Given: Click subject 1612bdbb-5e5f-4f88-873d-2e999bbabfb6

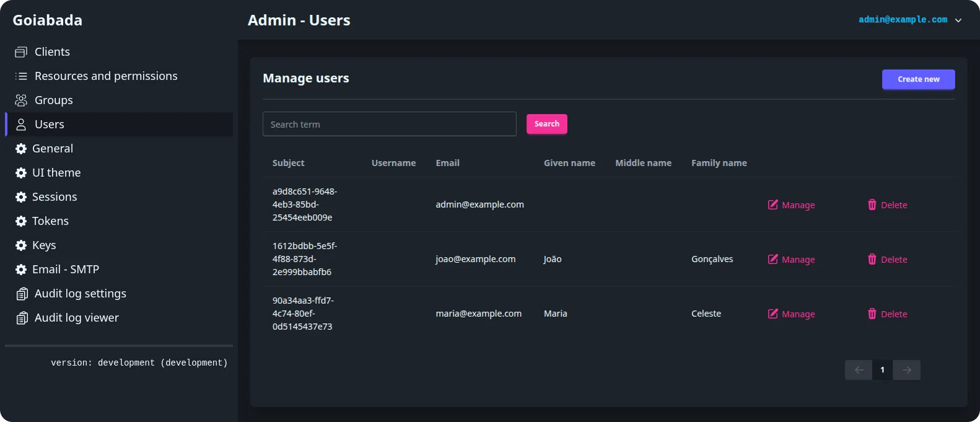Looking at the screenshot, I should [305, 259].
